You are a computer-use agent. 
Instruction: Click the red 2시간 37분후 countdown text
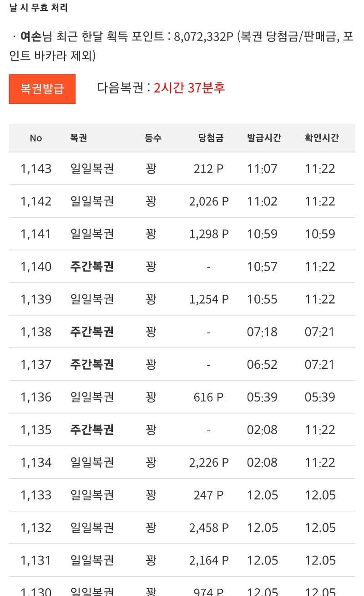click(189, 87)
